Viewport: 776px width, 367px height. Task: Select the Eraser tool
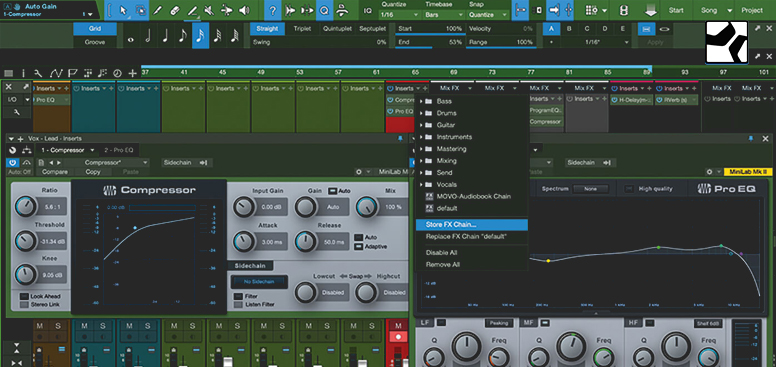pos(174,10)
